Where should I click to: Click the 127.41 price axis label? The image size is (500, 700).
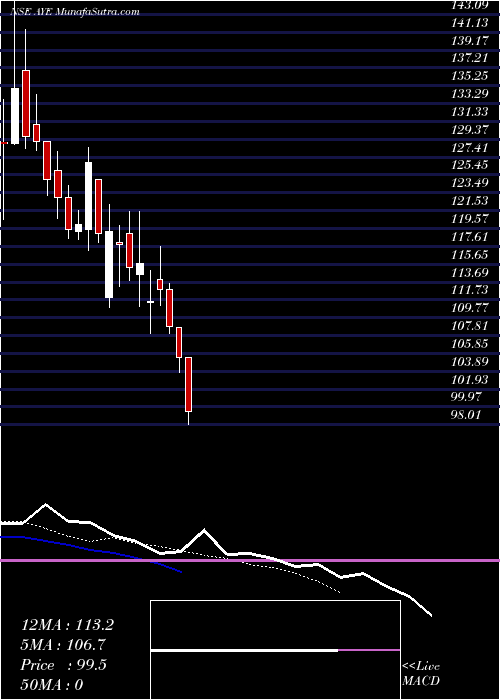pyautogui.click(x=472, y=147)
